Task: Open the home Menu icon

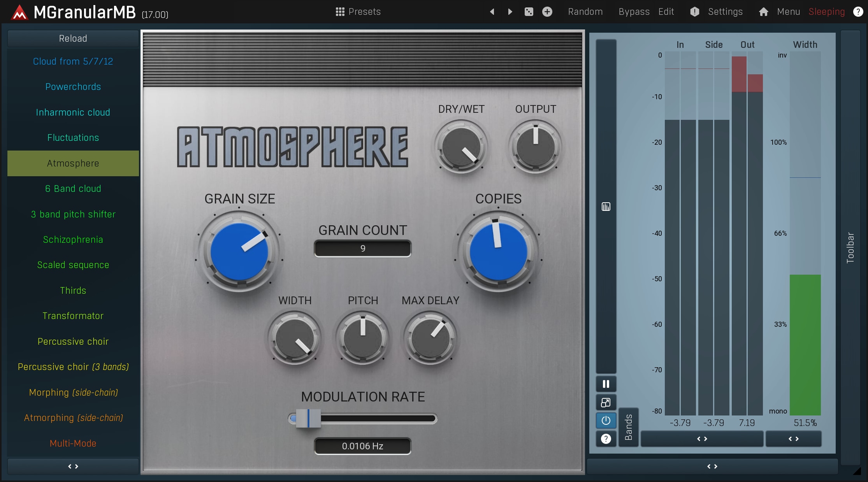Action: pos(763,12)
